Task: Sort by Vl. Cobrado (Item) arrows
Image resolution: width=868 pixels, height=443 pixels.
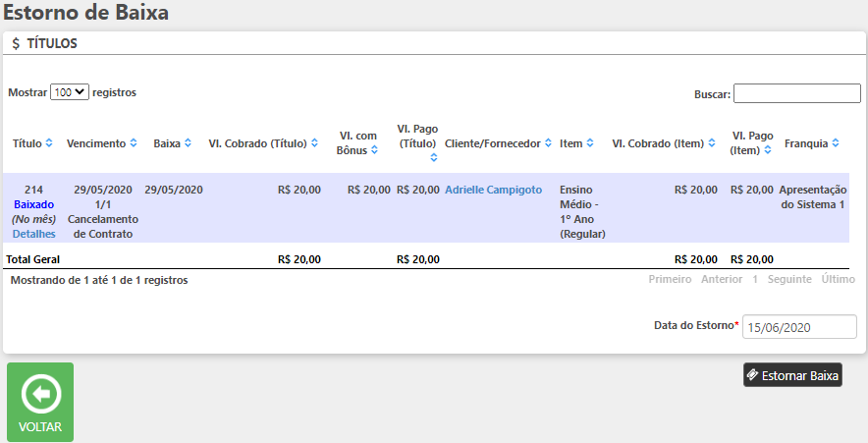Action: point(711,143)
